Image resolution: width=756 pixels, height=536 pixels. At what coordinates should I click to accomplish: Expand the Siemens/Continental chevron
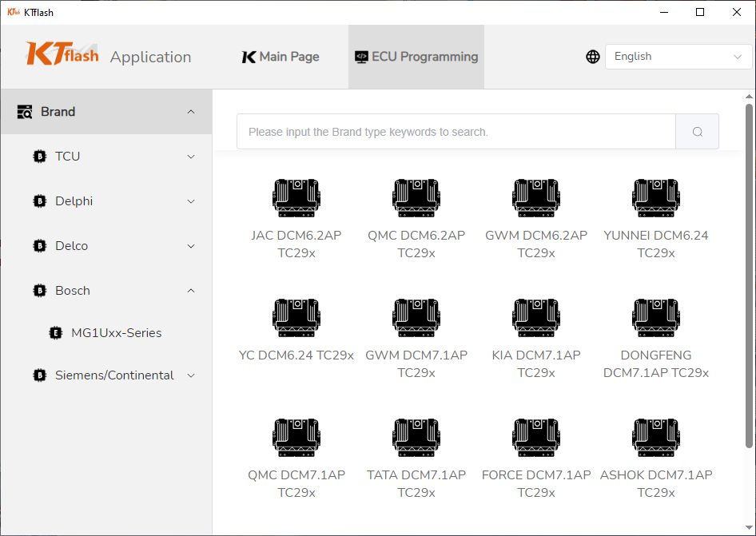tap(191, 375)
